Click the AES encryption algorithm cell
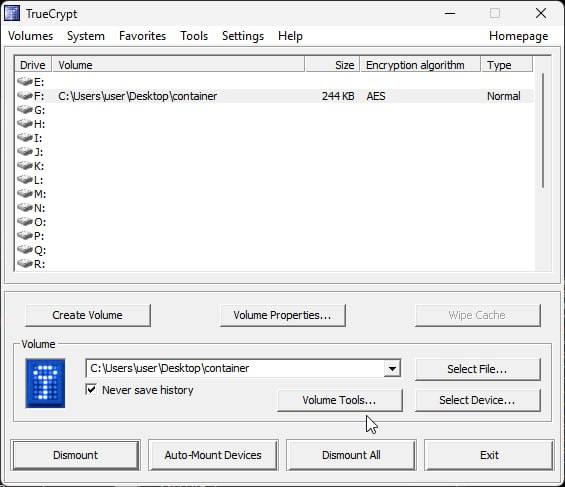This screenshot has width=565, height=487. coord(376,96)
